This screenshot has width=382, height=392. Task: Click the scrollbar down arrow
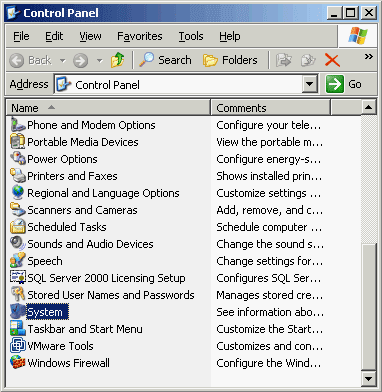(368, 378)
